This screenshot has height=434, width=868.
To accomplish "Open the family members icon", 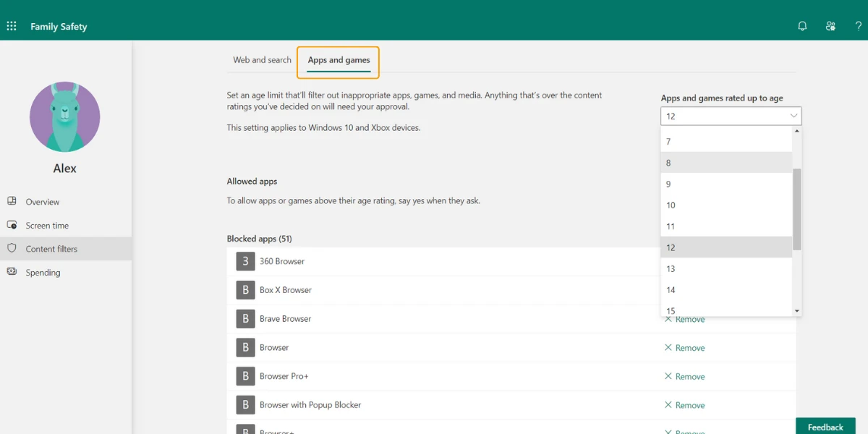I will 830,26.
